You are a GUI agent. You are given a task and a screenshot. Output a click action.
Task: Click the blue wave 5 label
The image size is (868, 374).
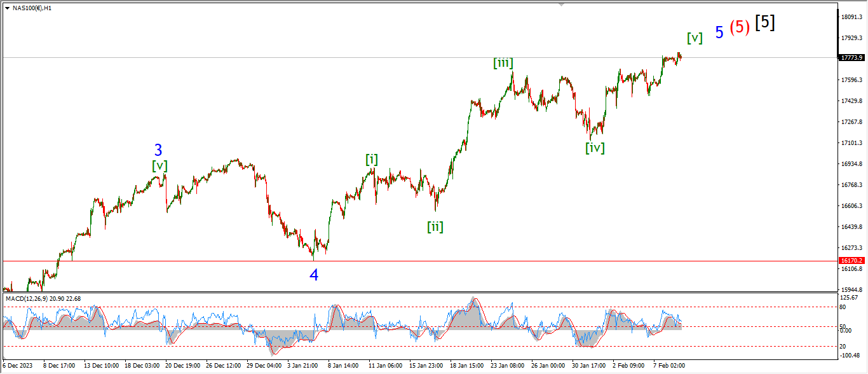click(x=719, y=32)
